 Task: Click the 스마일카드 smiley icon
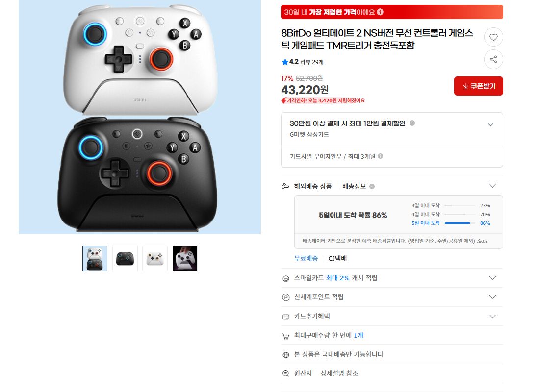coord(285,278)
